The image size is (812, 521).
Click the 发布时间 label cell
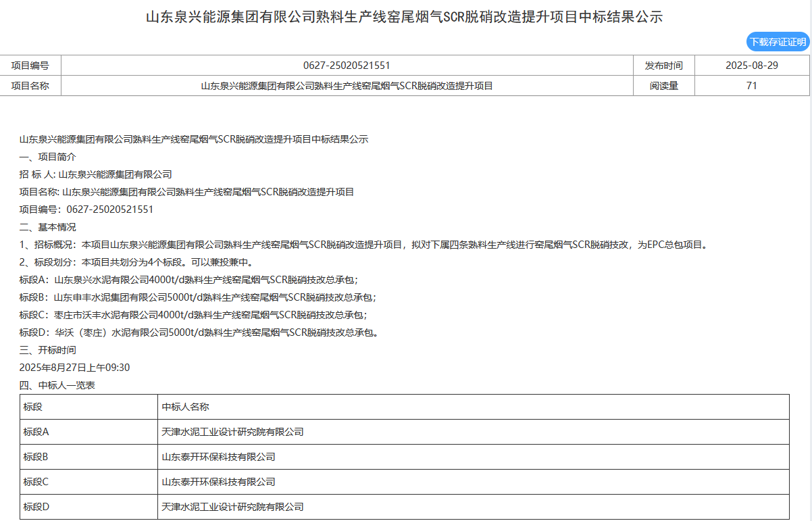point(663,66)
